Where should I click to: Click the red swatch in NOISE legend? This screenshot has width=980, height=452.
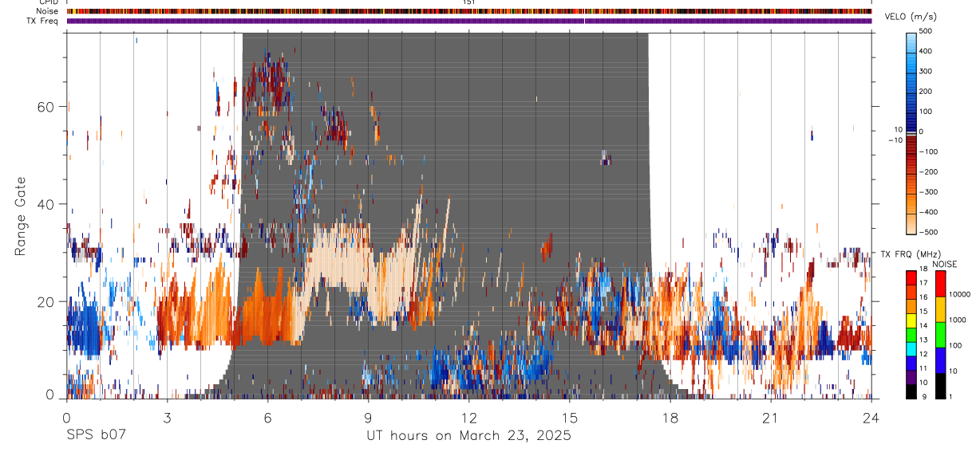940,284
